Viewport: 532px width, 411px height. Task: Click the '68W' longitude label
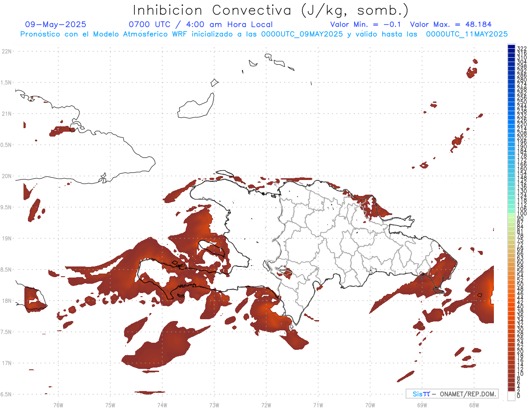pos(474,405)
